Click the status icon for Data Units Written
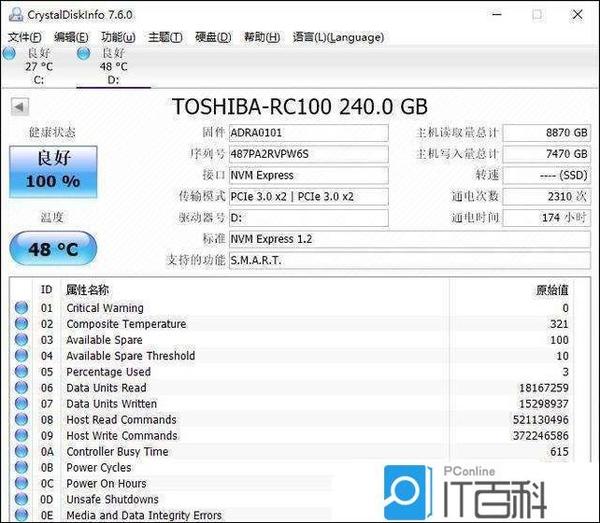Image resolution: width=600 pixels, height=523 pixels. pyautogui.click(x=21, y=403)
